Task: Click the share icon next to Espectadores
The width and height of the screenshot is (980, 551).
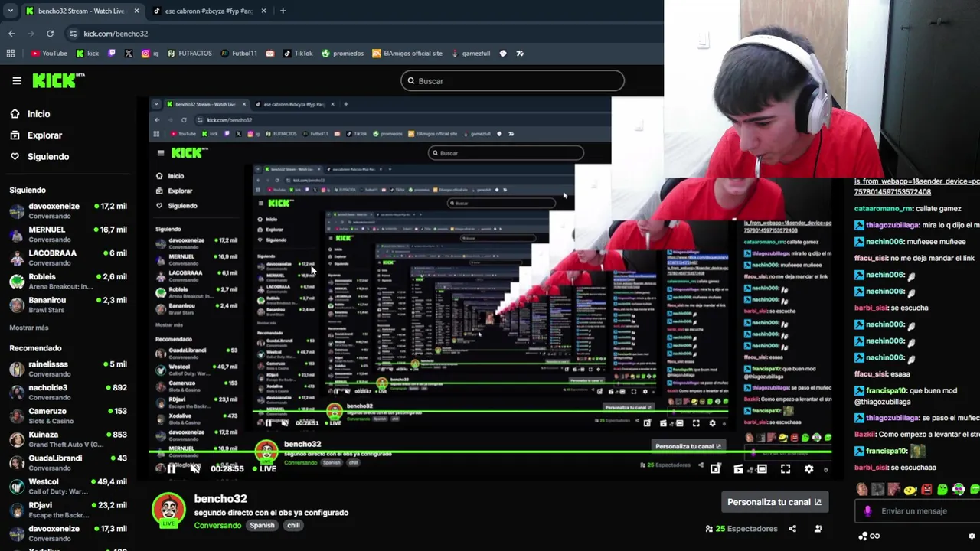Action: pos(792,529)
